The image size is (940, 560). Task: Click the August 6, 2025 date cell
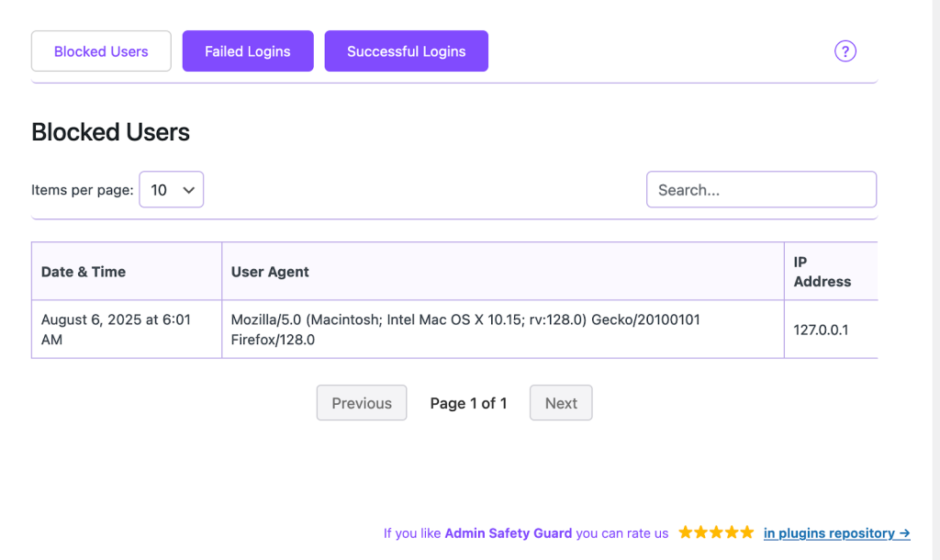tap(116, 330)
